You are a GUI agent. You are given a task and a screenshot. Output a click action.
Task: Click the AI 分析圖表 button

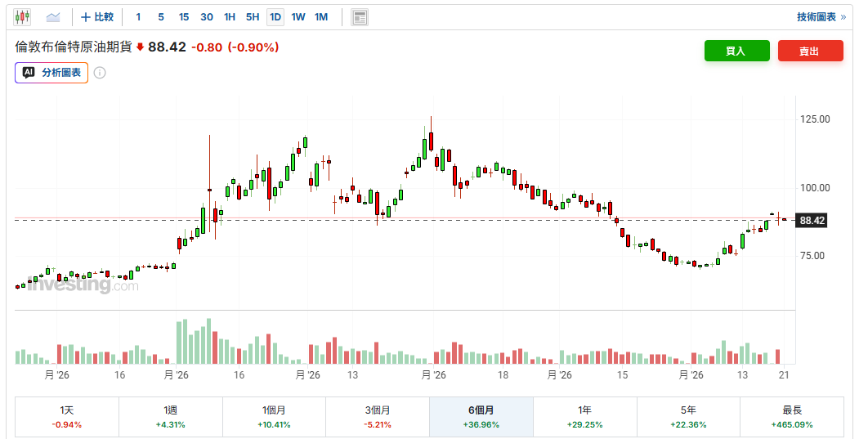tap(51, 73)
